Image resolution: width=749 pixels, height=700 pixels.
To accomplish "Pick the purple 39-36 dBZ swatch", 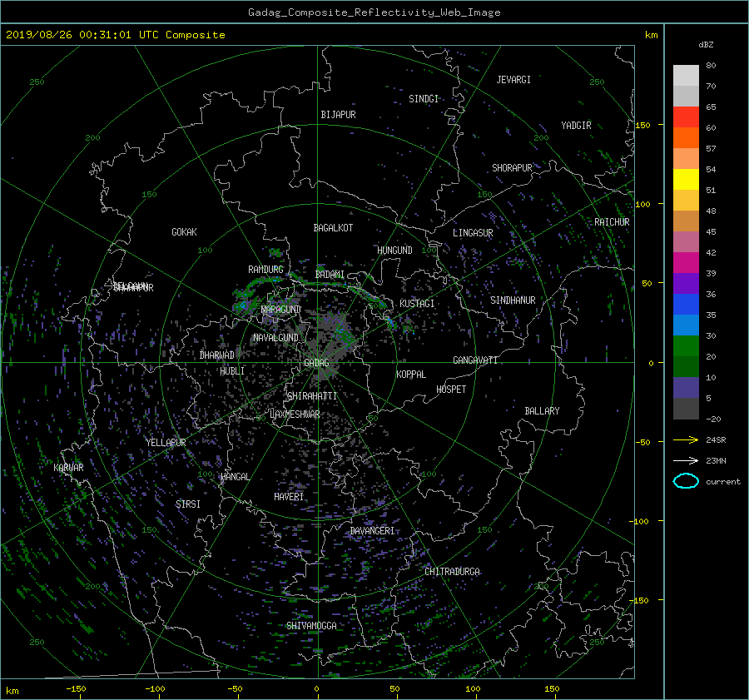I will coord(686,283).
